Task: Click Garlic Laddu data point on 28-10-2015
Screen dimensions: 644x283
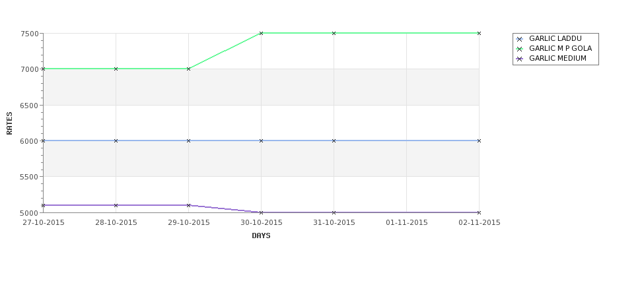Action: click(116, 141)
